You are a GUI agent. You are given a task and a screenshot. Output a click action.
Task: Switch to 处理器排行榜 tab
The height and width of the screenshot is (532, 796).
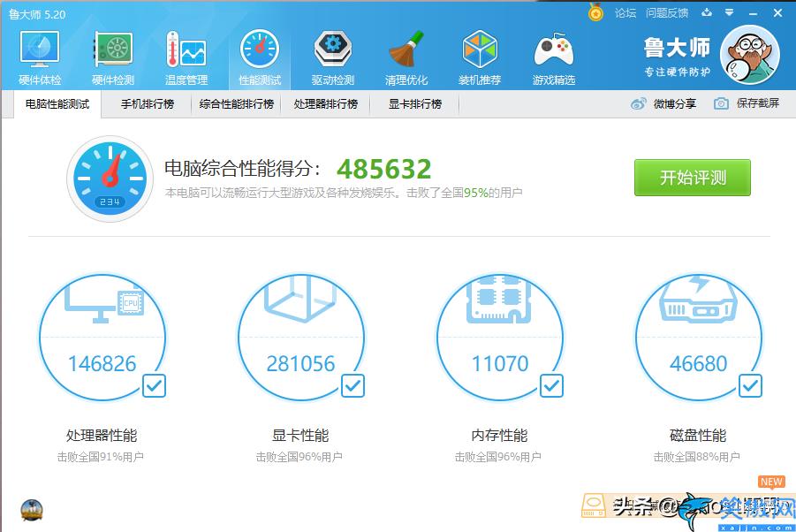(x=325, y=104)
